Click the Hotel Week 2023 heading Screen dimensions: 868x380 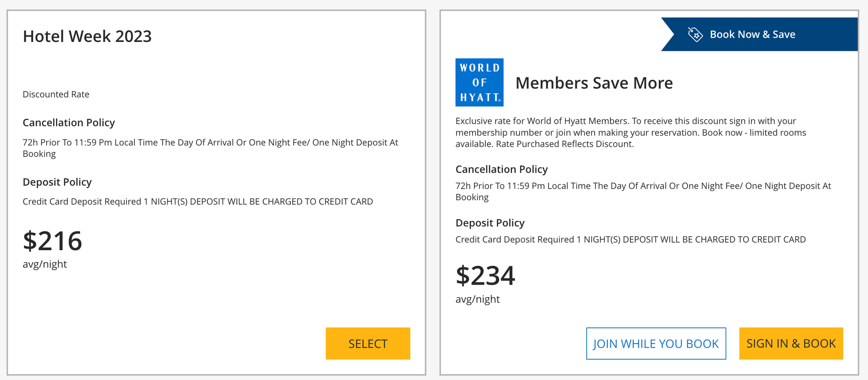click(87, 36)
